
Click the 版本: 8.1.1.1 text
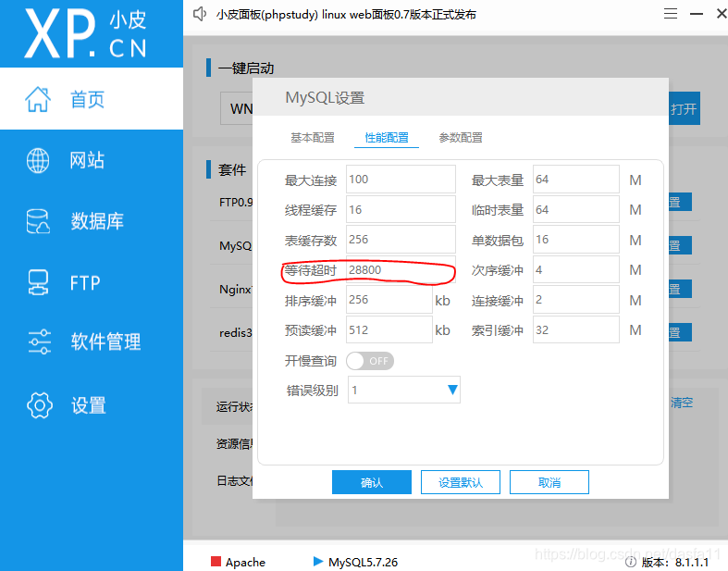(675, 562)
